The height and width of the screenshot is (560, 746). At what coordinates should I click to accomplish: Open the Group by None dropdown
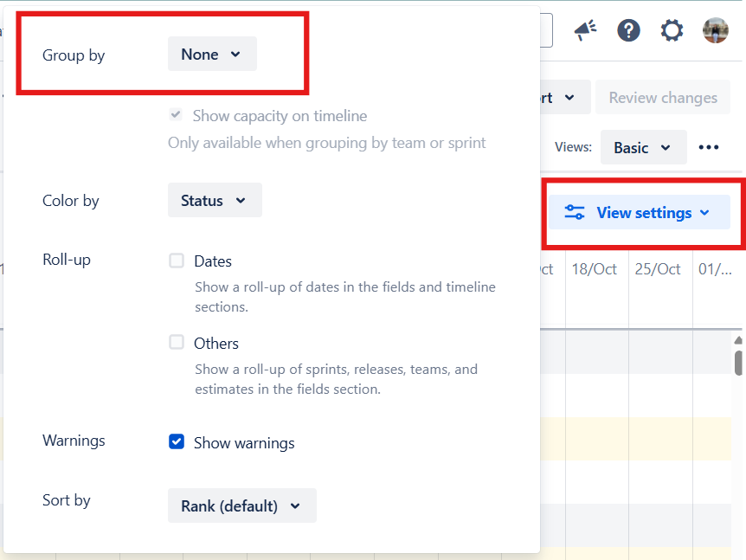212,54
